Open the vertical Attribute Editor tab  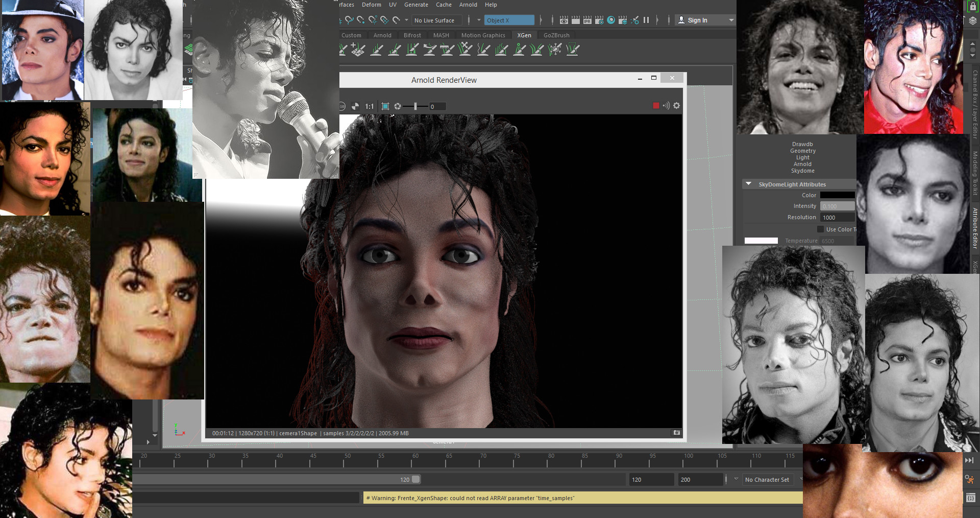[x=974, y=228]
